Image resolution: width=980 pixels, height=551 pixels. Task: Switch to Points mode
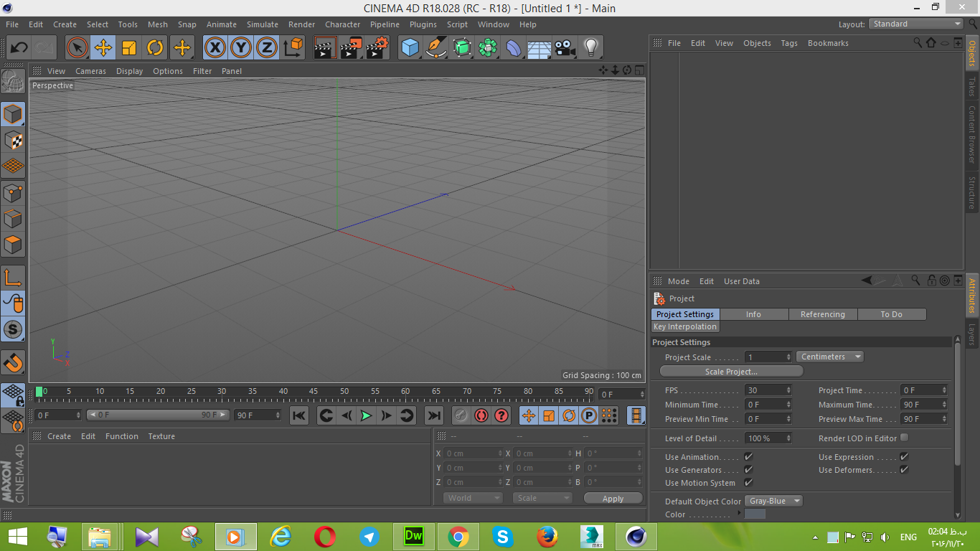click(13, 192)
